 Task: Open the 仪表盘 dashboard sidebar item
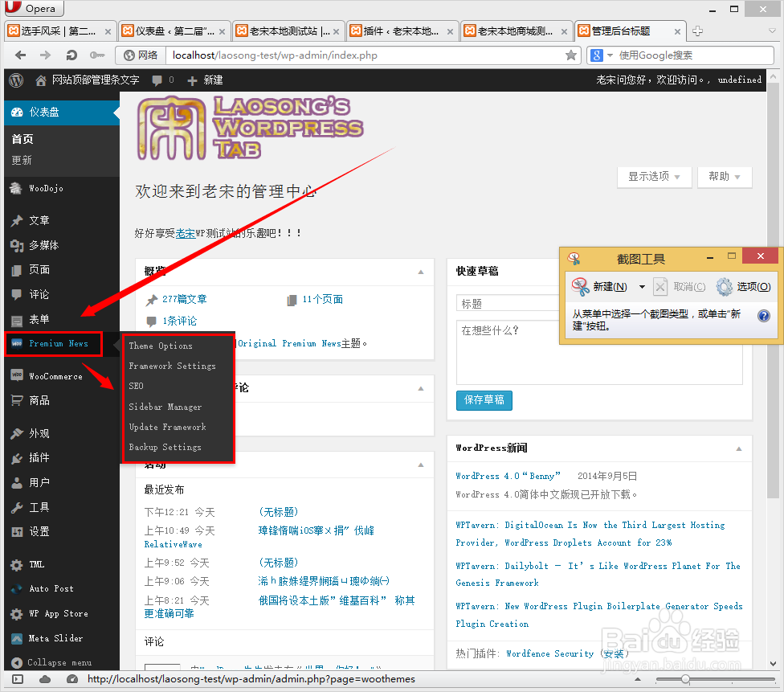[62, 112]
